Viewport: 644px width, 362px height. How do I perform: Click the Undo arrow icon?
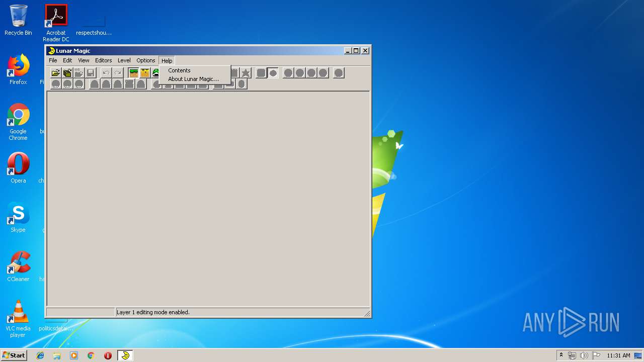coord(106,73)
